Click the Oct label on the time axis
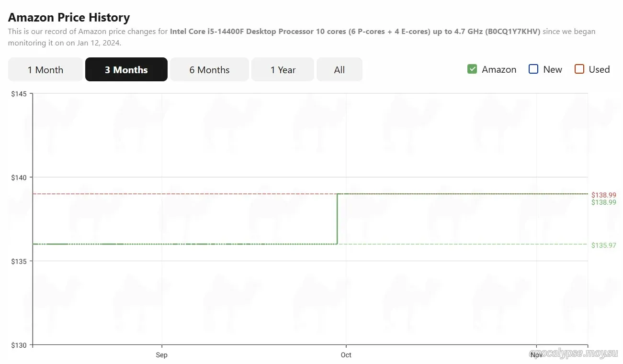This screenshot has width=623, height=364. (346, 355)
